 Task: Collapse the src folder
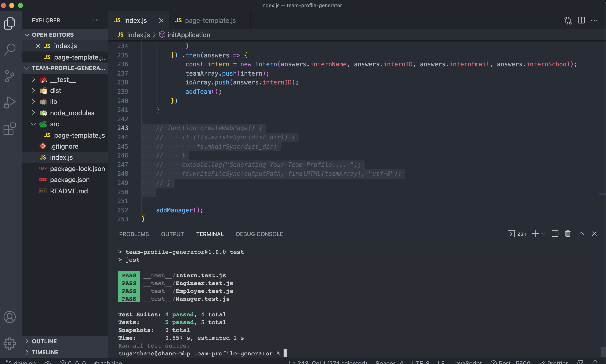pos(34,124)
